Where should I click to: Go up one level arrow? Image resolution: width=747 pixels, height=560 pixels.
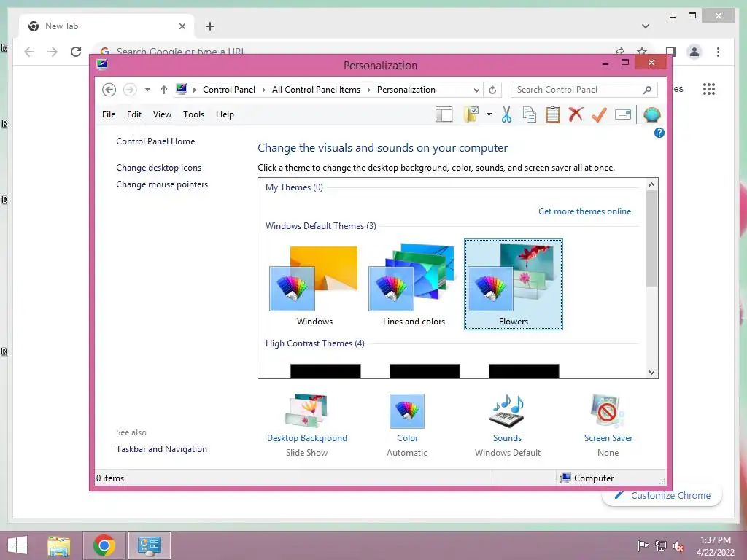164,90
